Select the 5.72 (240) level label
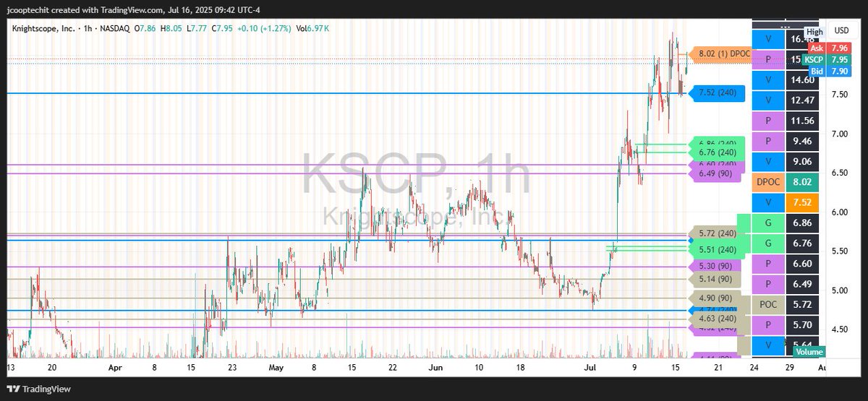Image resolution: width=868 pixels, height=401 pixels. click(x=718, y=234)
